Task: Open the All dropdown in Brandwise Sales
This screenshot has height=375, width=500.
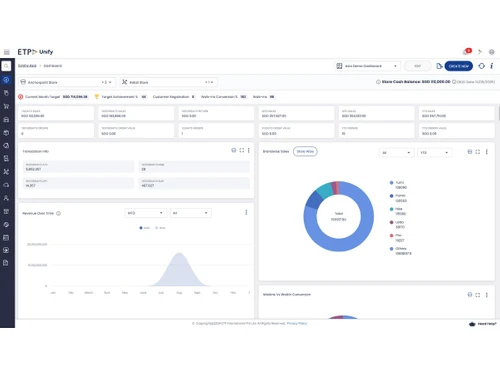Action: click(397, 152)
